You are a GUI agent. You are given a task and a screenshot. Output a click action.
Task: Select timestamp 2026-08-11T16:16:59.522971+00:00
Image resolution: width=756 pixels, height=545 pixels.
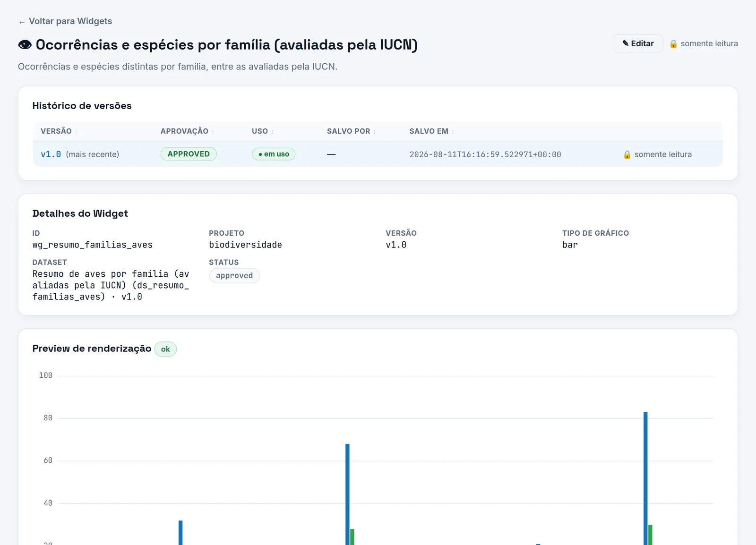coord(485,154)
